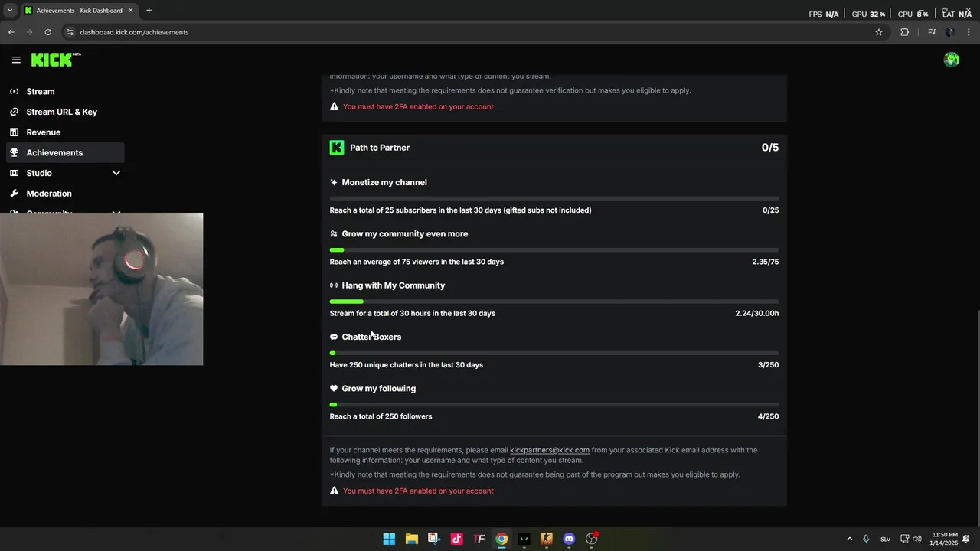This screenshot has height=551, width=980.
Task: Reload the dashboard page
Action: [x=47, y=32]
